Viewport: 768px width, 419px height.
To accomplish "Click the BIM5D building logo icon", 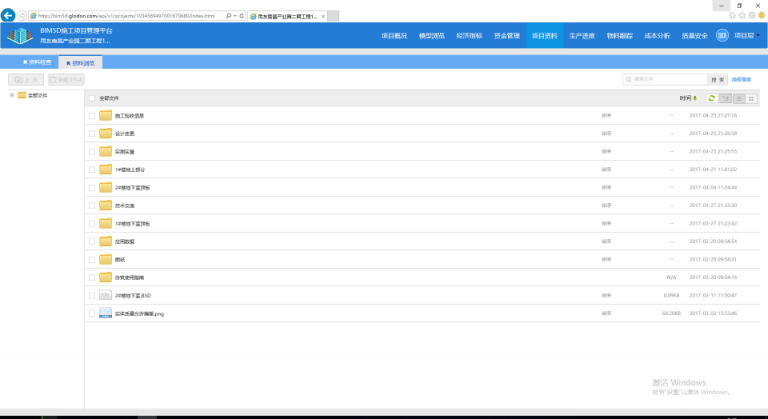I will pyautogui.click(x=20, y=36).
